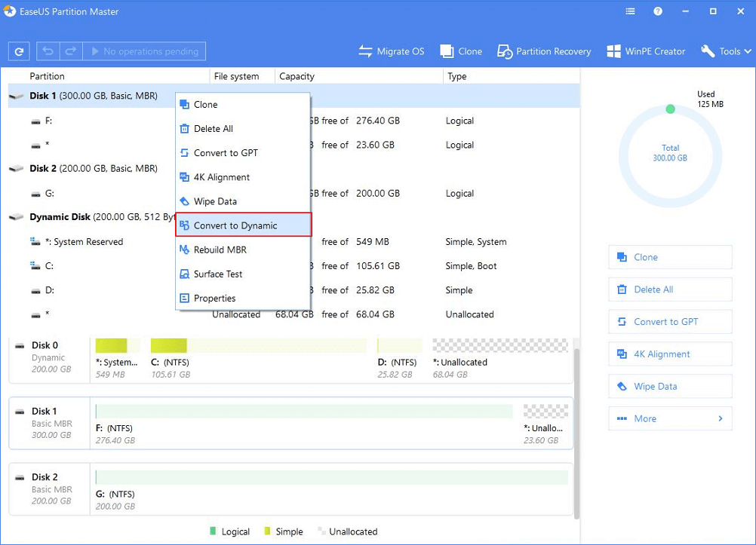The height and width of the screenshot is (545, 756).
Task: Click the WinPE Creator windows icon
Action: [613, 51]
